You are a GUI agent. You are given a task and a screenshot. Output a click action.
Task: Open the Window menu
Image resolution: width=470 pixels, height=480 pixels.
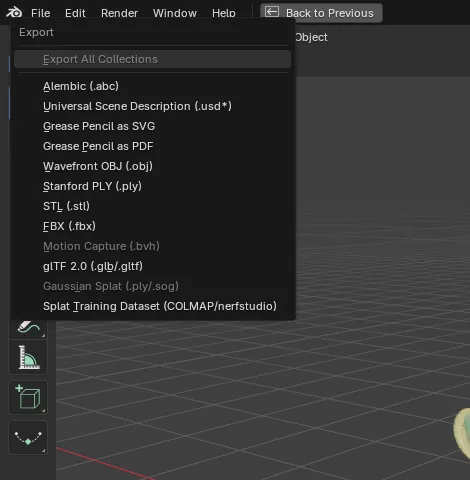click(x=175, y=13)
